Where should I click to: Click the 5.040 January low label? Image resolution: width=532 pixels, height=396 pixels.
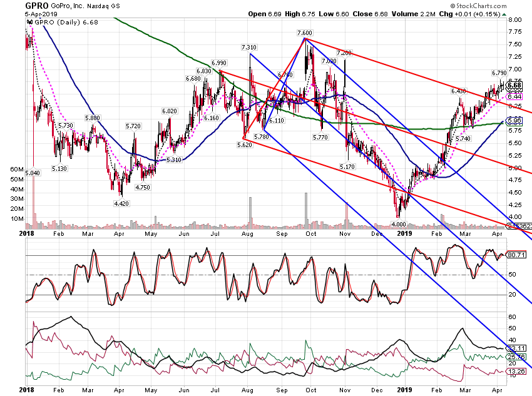(x=33, y=173)
